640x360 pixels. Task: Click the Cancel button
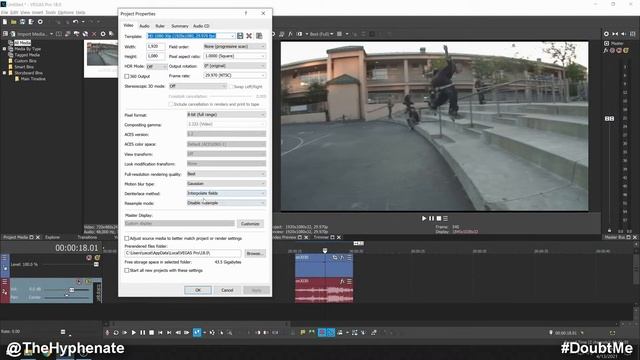tap(227, 290)
